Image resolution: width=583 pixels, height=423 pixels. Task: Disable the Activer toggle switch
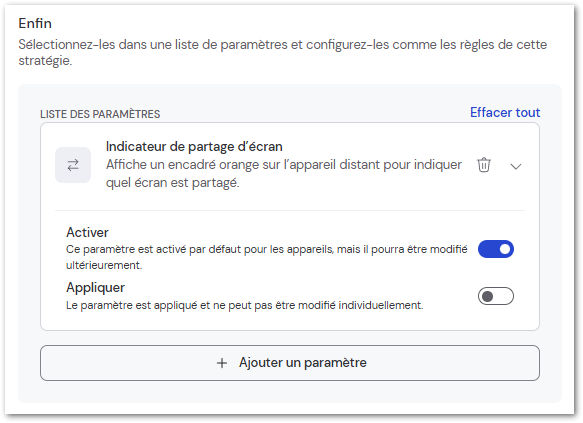496,249
